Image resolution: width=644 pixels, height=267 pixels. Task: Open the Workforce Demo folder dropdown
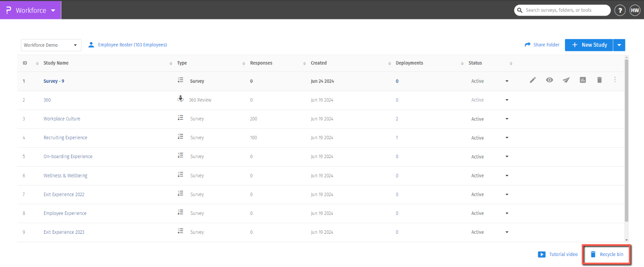[51, 45]
